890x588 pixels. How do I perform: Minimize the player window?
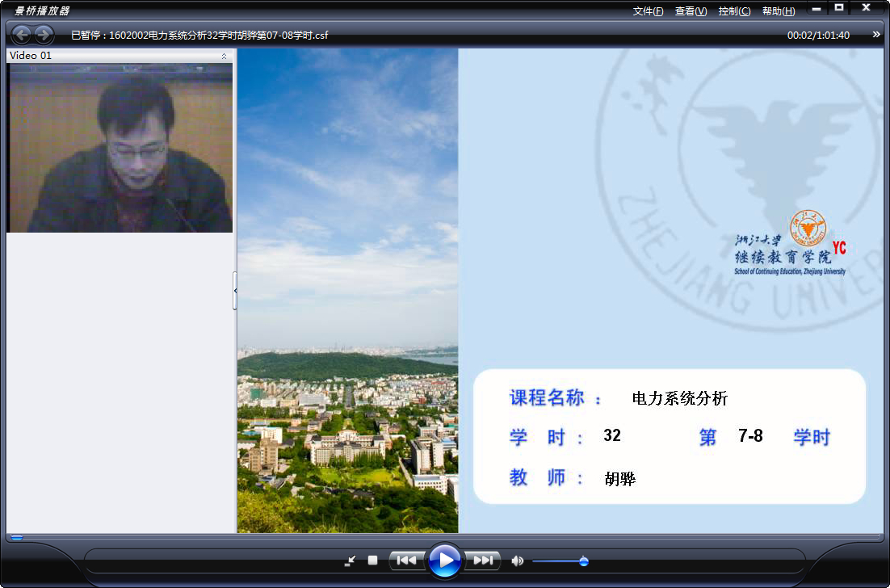point(817,9)
